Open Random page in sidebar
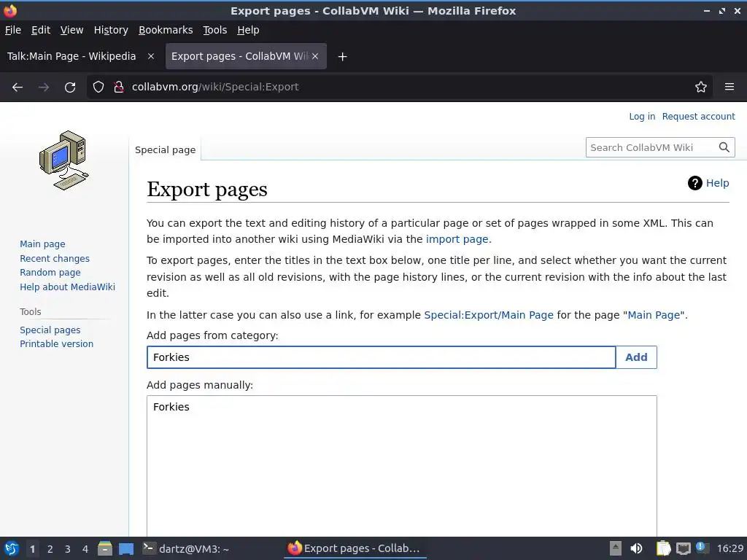This screenshot has width=747, height=560. pos(50,273)
